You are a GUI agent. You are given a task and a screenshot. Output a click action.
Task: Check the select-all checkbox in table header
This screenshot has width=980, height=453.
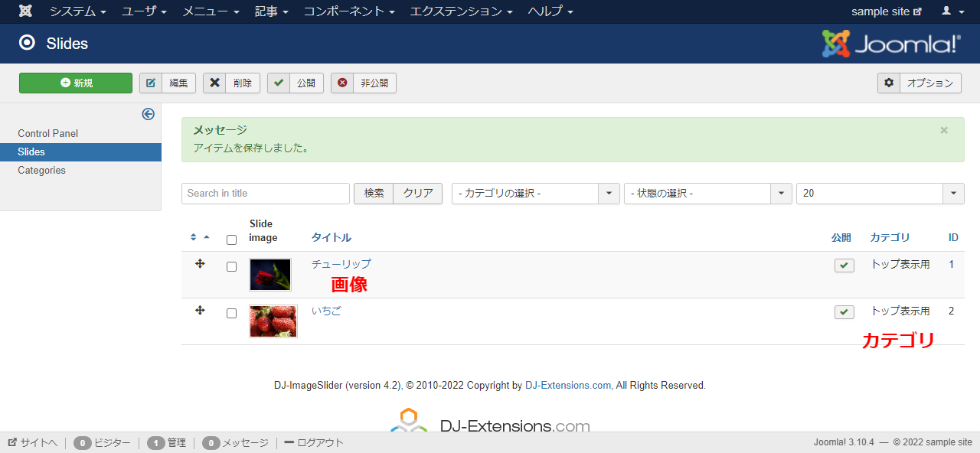tap(232, 240)
